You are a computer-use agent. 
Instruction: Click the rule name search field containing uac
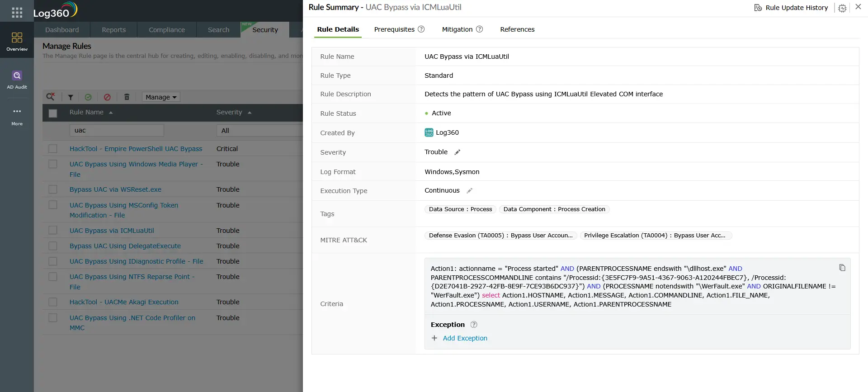pos(117,131)
